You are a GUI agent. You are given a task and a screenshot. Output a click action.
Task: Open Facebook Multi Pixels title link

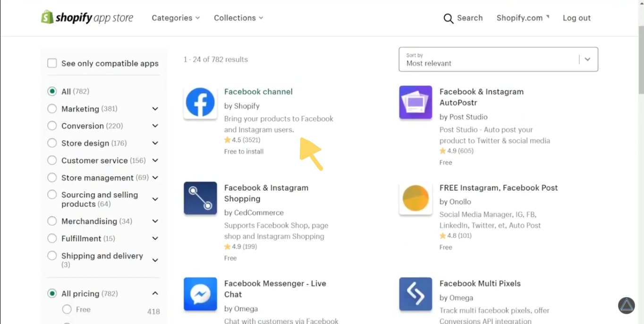480,283
